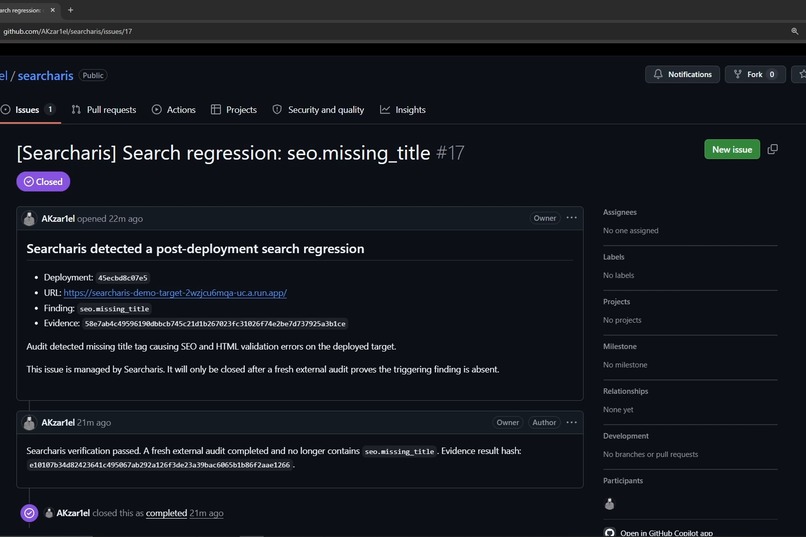Open the Issues tab
This screenshot has height=537, width=806.
pos(28,109)
